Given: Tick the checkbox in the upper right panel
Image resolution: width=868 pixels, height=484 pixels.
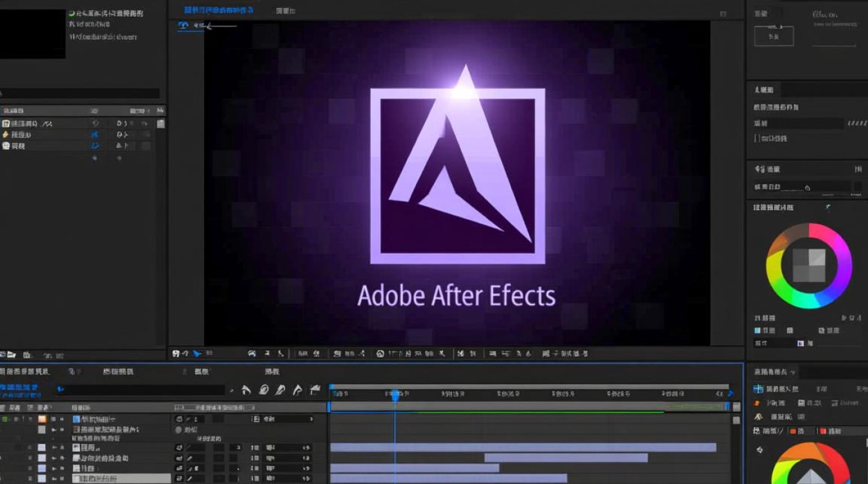Looking at the screenshot, I should [757, 138].
